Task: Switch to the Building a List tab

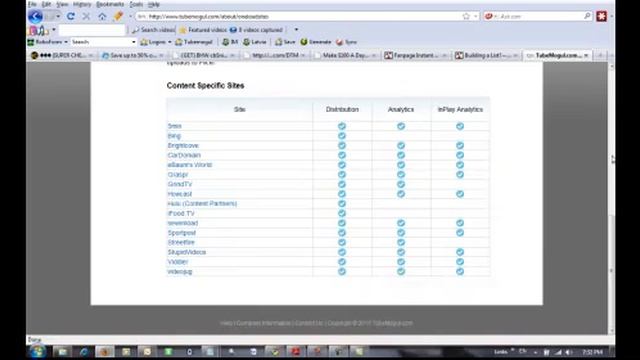Action: (x=487, y=55)
